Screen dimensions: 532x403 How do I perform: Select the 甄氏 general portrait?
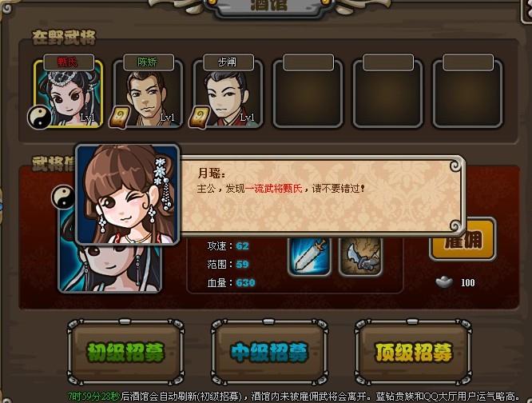[x=68, y=94]
